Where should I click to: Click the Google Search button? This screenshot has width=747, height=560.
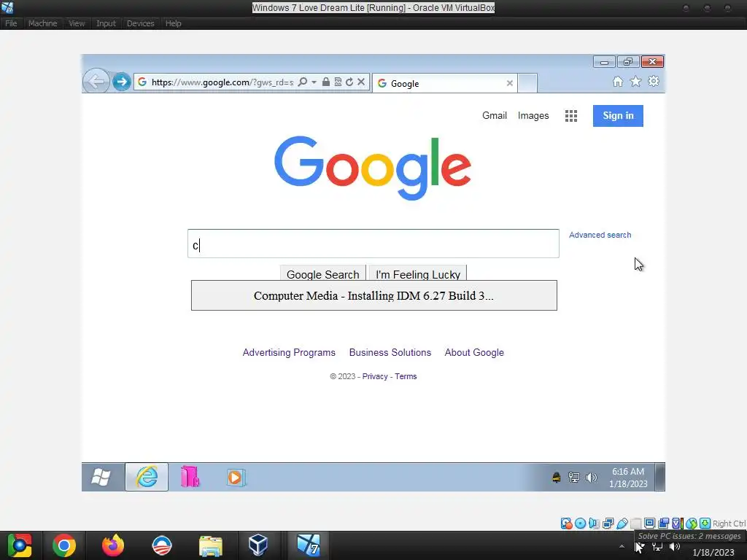point(323,274)
